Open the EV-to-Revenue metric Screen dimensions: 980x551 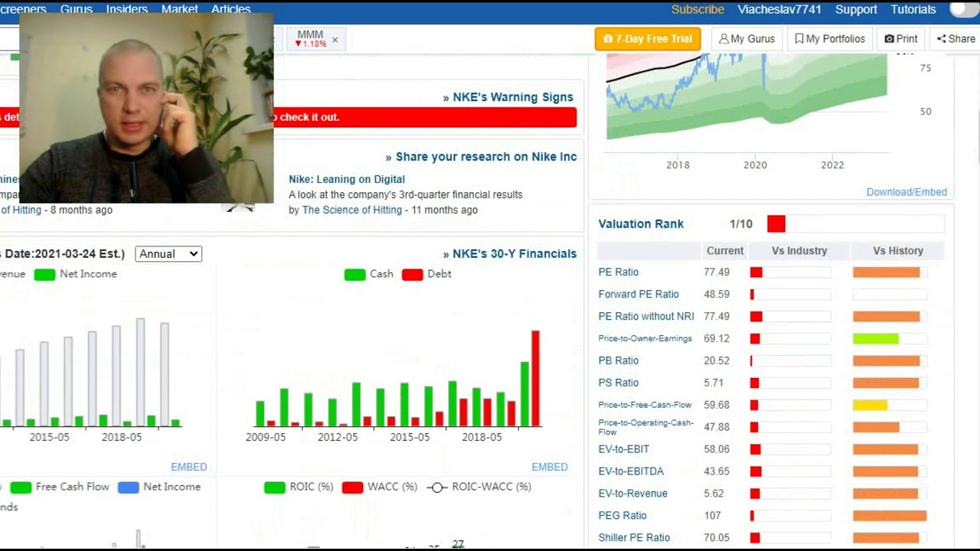pos(633,494)
